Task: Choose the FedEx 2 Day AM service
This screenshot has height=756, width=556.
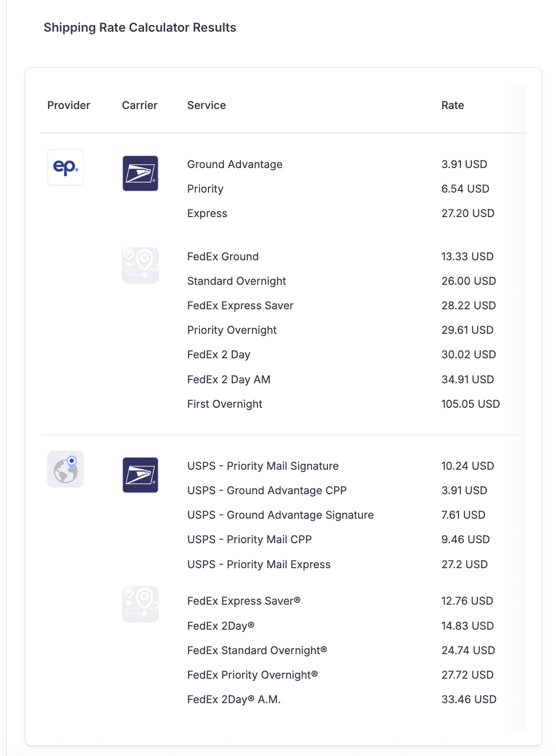Action: pos(229,379)
